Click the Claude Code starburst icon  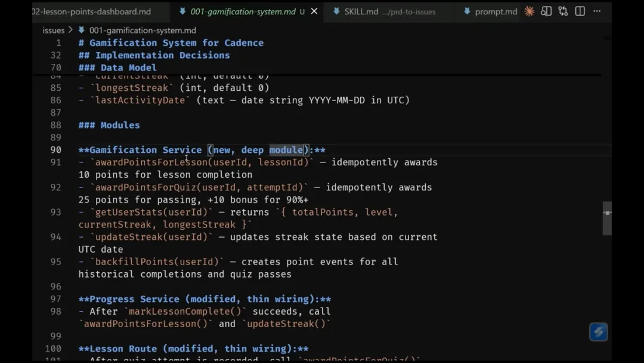[x=530, y=11]
